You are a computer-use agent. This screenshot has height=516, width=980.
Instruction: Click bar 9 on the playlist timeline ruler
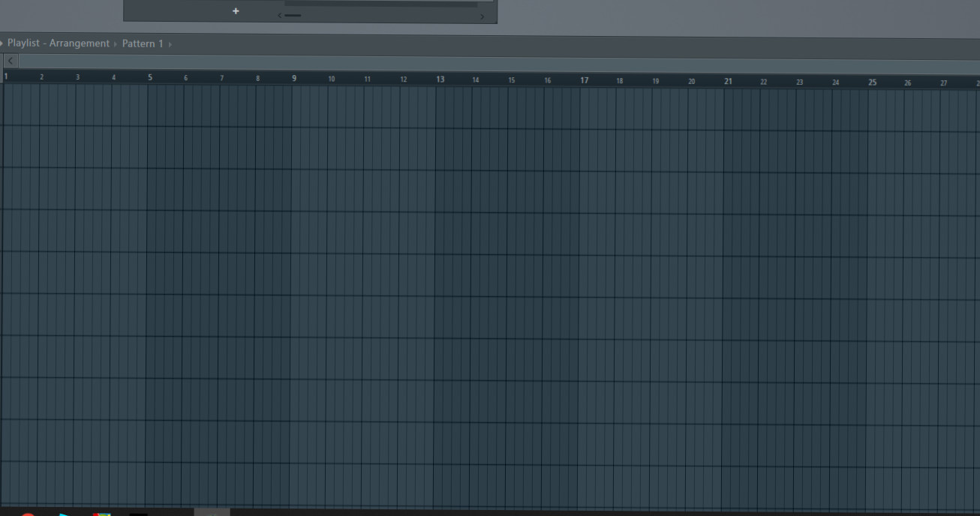(294, 78)
